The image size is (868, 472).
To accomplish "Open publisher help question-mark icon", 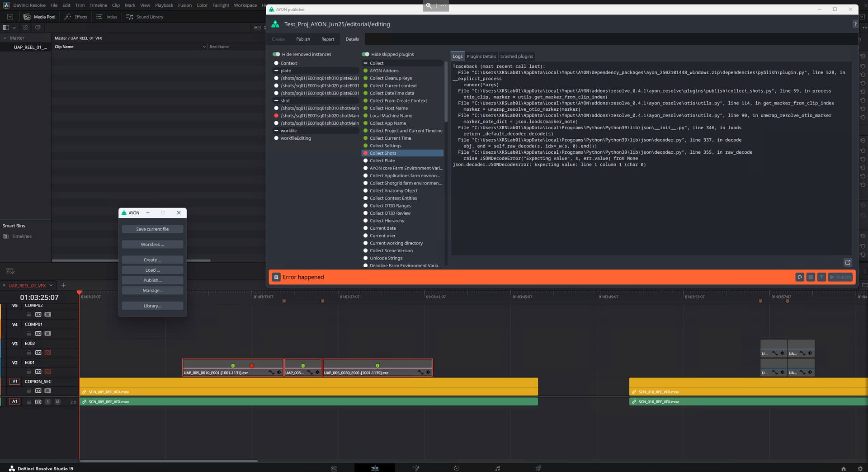I will 855,24.
